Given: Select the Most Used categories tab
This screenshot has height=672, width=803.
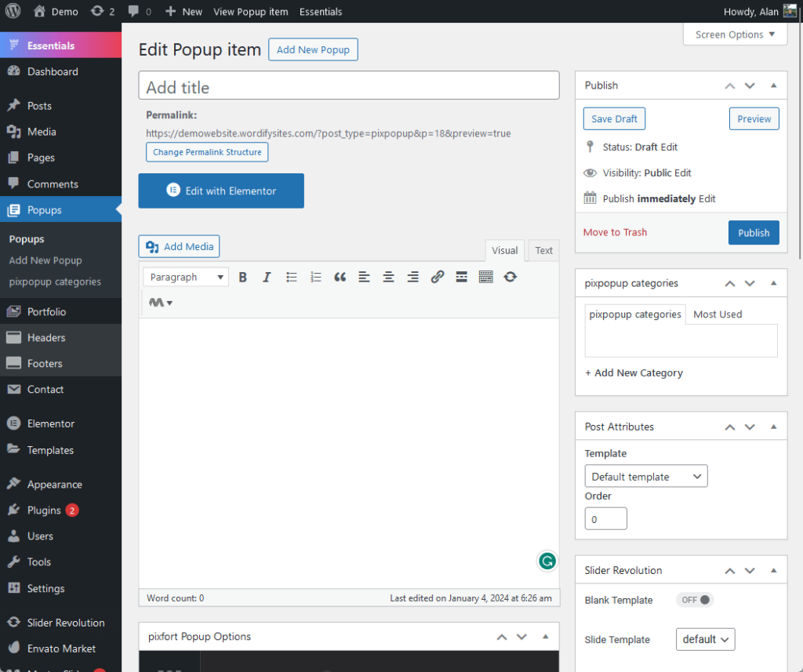Looking at the screenshot, I should pos(718,314).
